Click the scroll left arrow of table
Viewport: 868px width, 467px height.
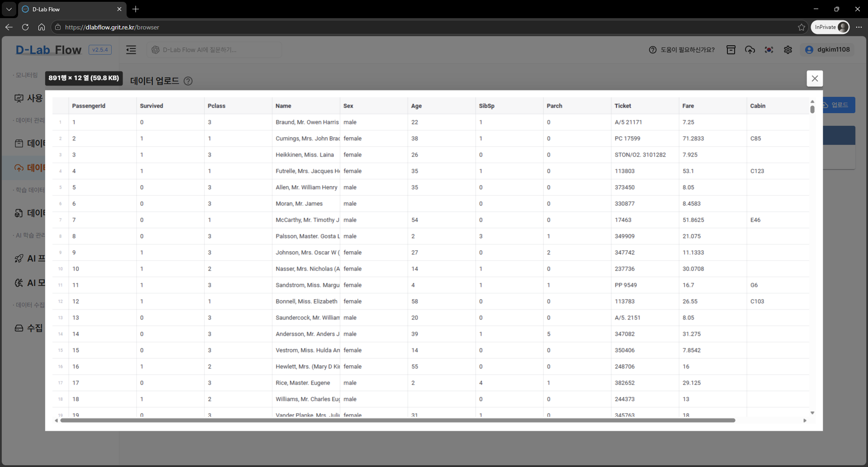tap(56, 420)
